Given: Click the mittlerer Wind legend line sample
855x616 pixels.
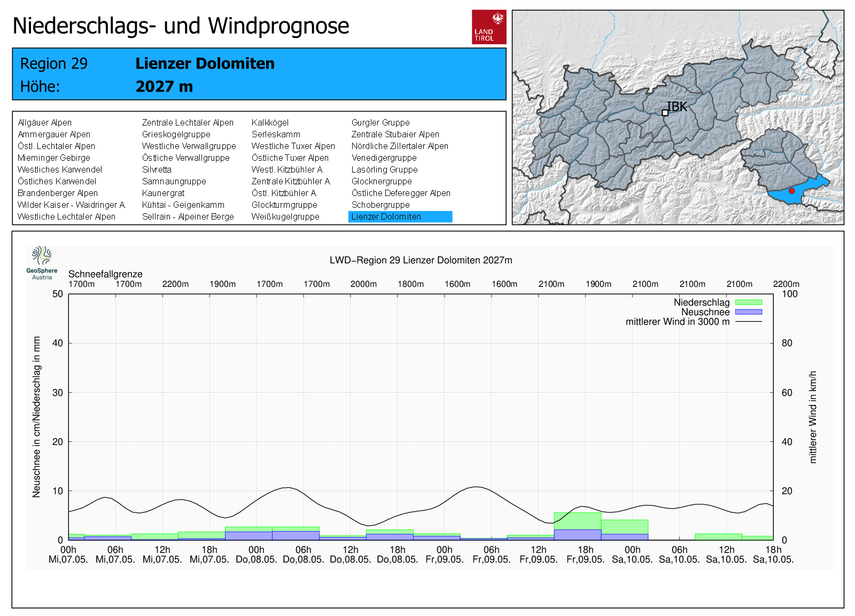Looking at the screenshot, I should tap(748, 322).
